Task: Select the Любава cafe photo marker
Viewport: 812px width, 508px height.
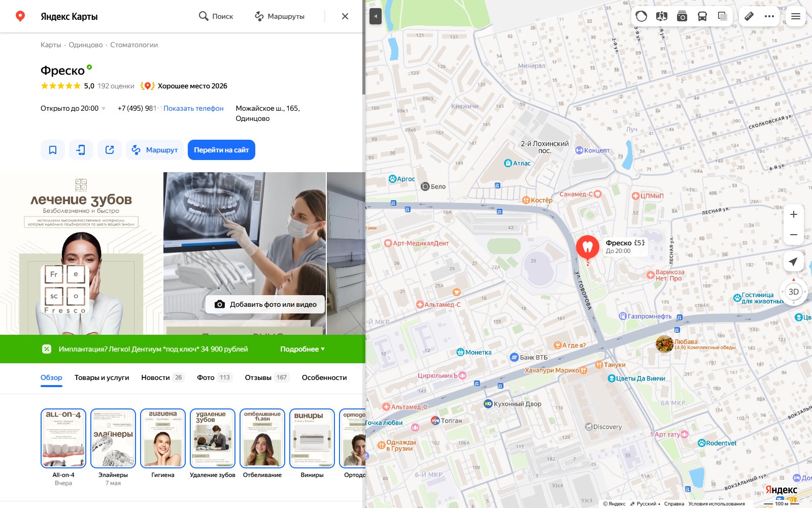Action: (664, 344)
